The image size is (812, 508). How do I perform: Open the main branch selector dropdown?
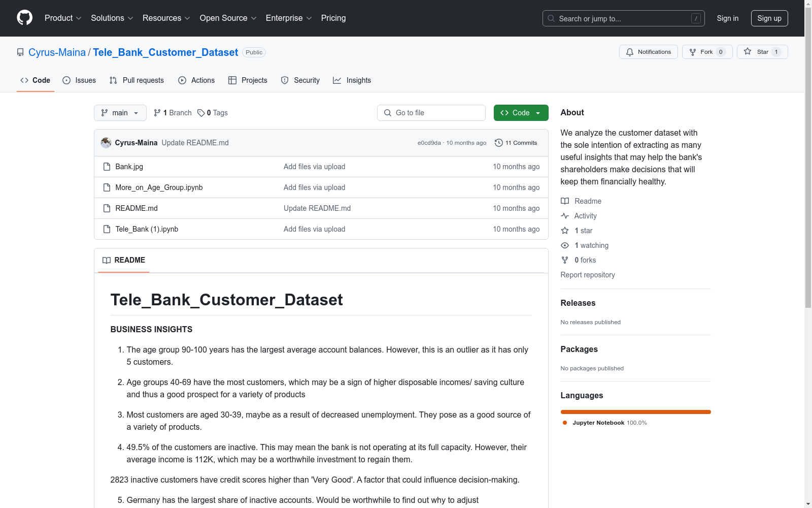pyautogui.click(x=120, y=113)
